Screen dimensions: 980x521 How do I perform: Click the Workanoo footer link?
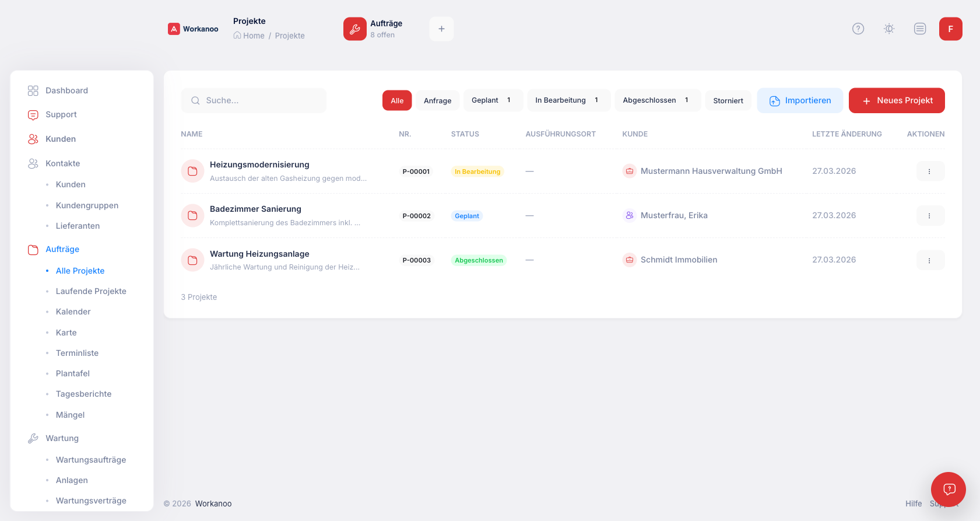(213, 503)
